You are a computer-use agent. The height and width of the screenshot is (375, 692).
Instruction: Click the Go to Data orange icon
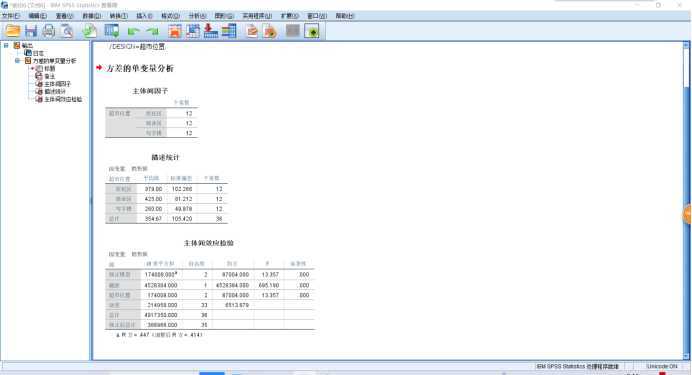click(x=175, y=31)
